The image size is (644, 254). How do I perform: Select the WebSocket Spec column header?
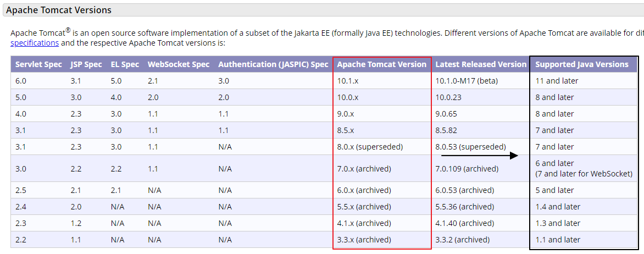tap(179, 64)
